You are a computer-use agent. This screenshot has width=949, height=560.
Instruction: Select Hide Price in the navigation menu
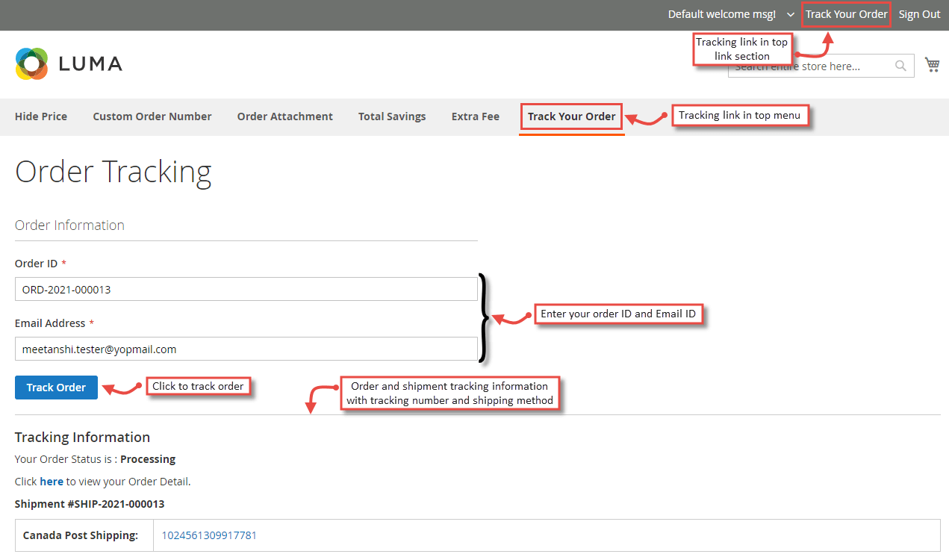tap(40, 116)
